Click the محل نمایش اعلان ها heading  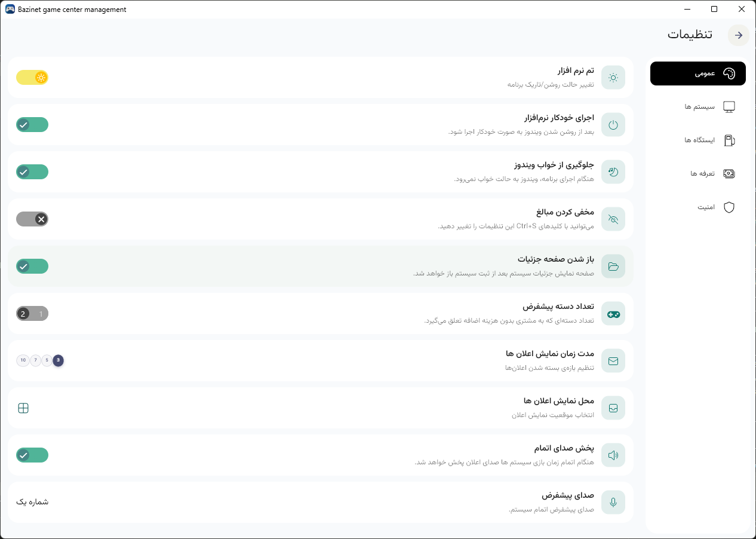click(559, 401)
